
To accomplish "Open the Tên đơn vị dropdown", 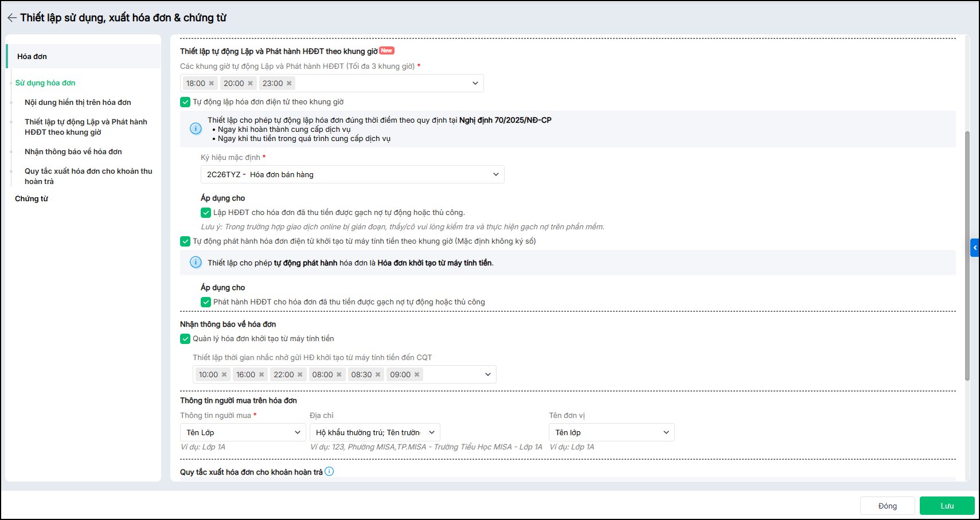I will [x=611, y=432].
